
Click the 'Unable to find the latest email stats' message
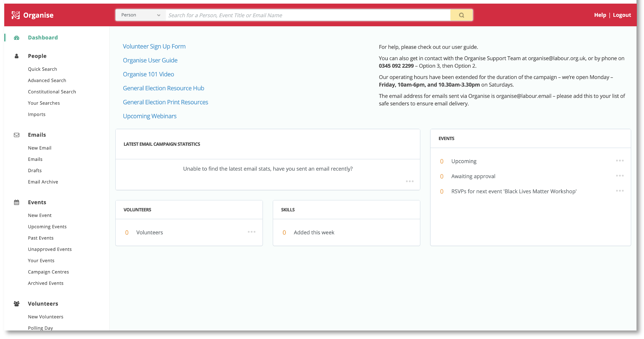pyautogui.click(x=268, y=169)
